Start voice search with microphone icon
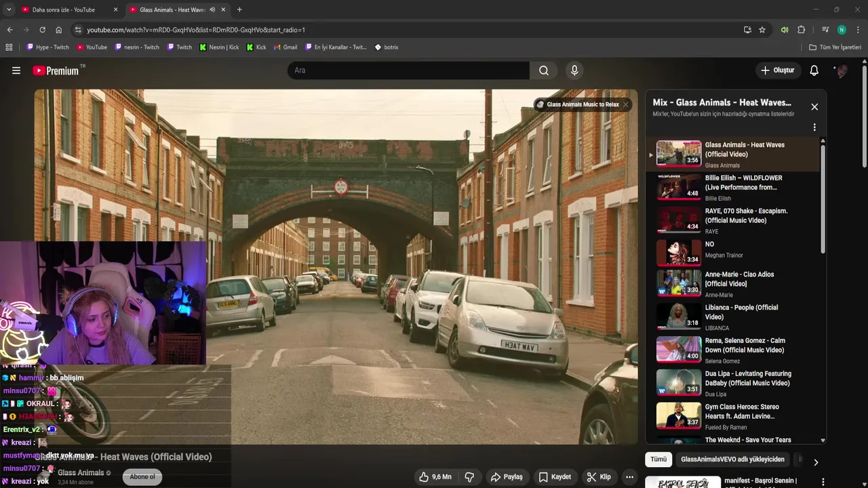The height and width of the screenshot is (488, 868). pos(574,70)
